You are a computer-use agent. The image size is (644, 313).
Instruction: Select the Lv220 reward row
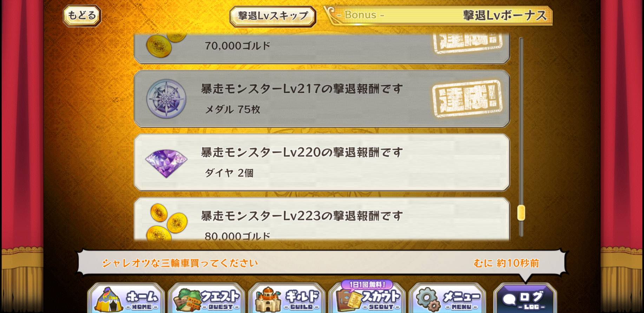(322, 162)
